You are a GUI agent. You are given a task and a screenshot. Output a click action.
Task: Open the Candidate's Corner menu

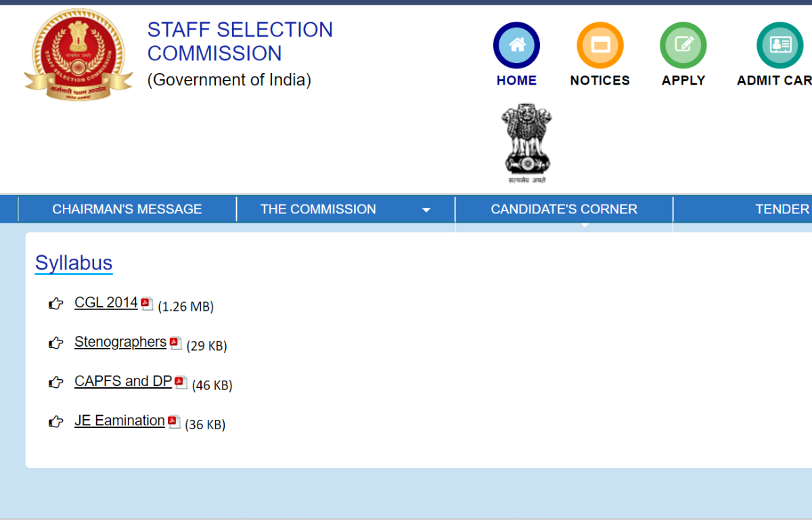coord(564,209)
